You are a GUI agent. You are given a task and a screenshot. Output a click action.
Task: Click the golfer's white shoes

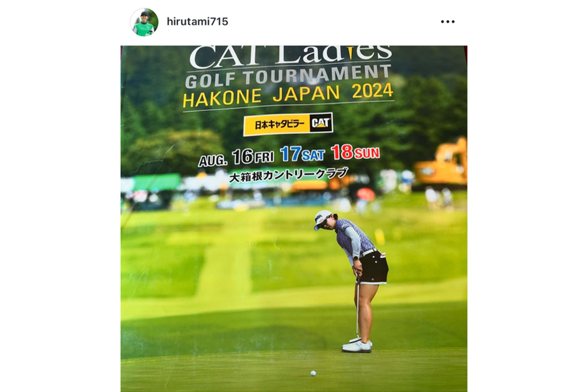coord(357,346)
